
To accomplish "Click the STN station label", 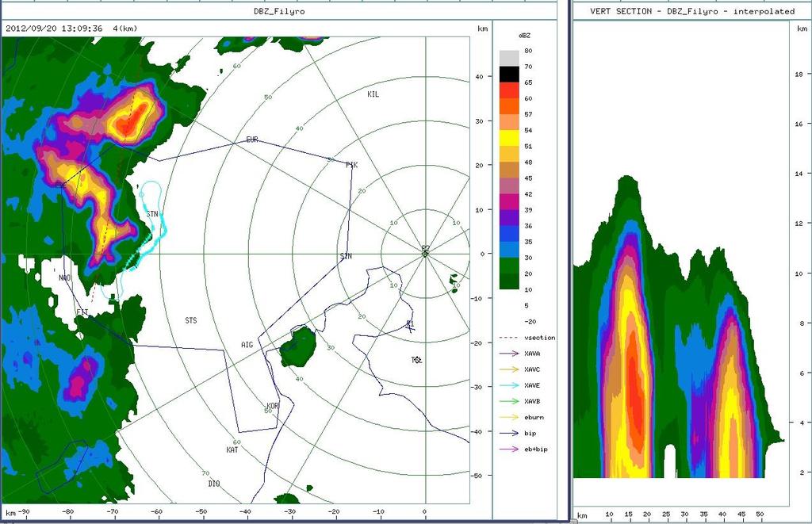I will (x=152, y=214).
